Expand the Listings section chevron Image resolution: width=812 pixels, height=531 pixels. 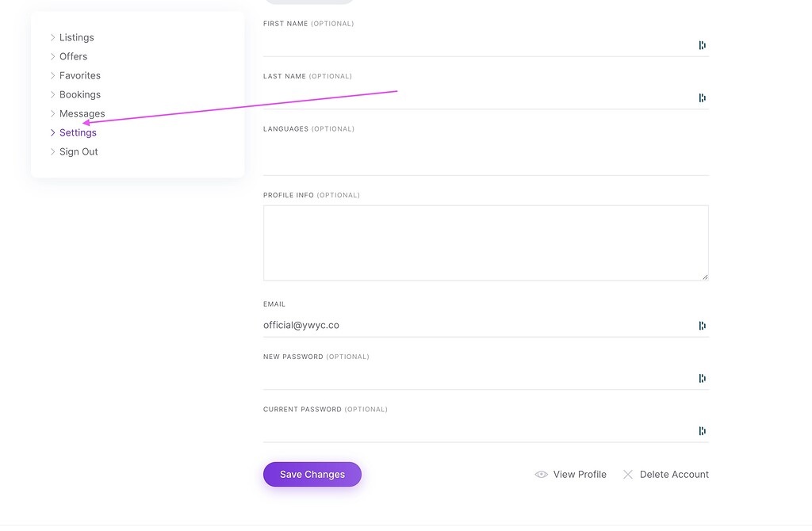[x=52, y=37]
